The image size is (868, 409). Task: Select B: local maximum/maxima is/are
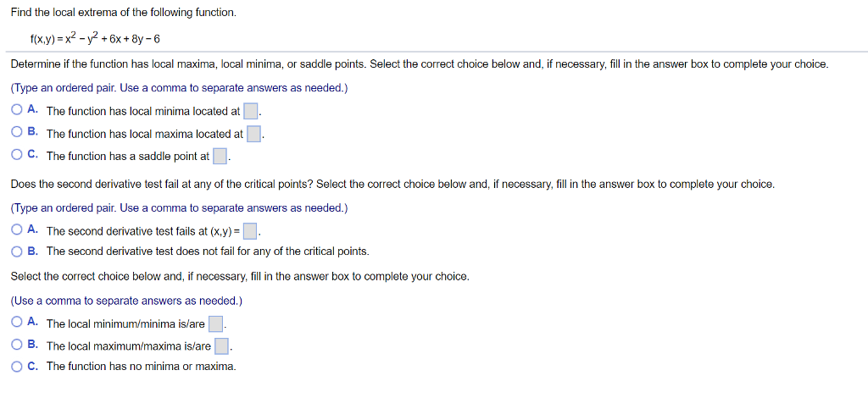click(17, 345)
